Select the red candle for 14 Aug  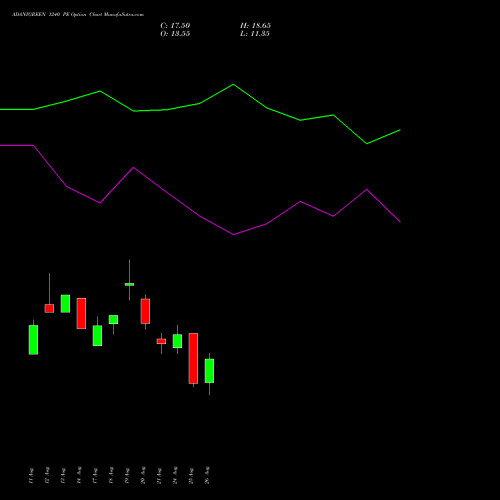81,313
